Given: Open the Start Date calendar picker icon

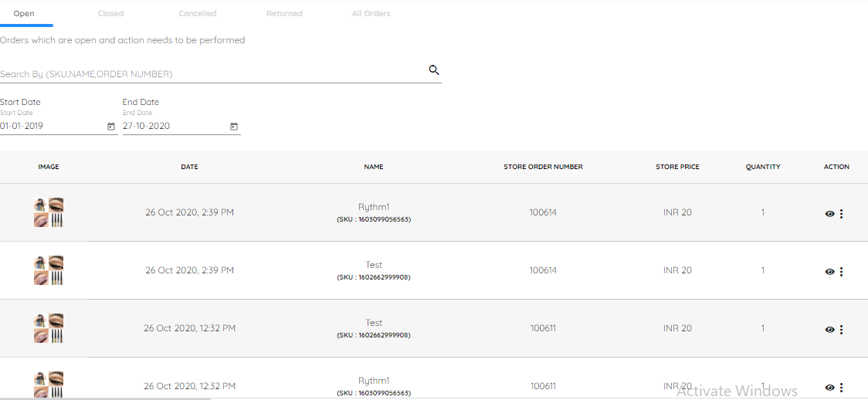Looking at the screenshot, I should coord(110,127).
